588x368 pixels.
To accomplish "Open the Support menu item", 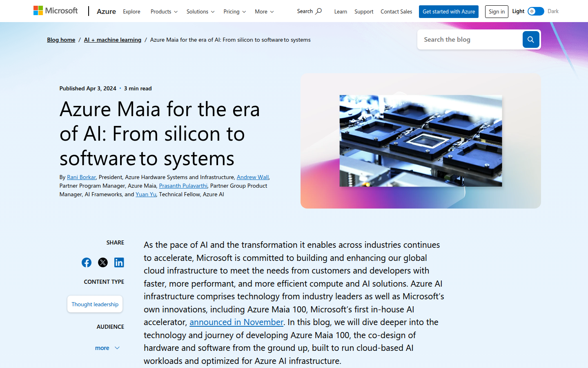I will point(364,11).
